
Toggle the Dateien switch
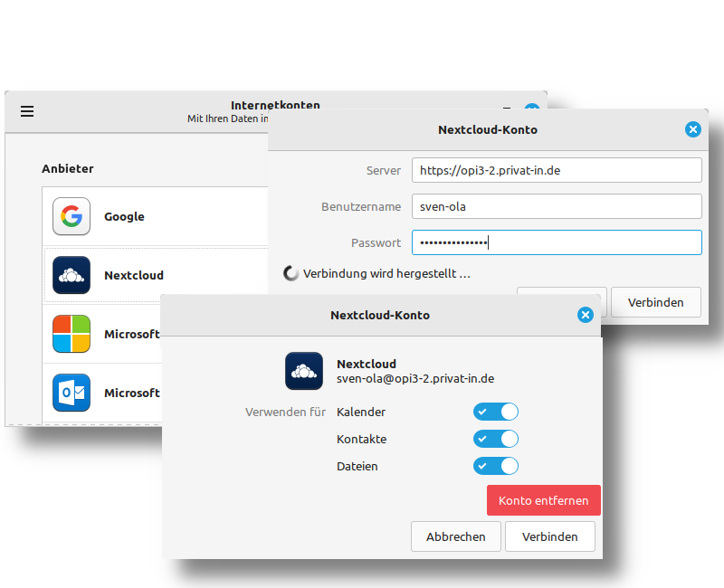[x=496, y=467]
